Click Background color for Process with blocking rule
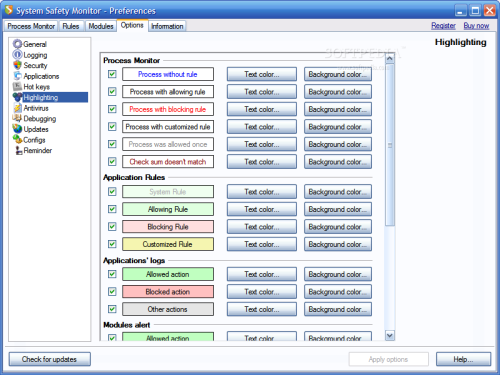This screenshot has width=500, height=375. coord(338,109)
